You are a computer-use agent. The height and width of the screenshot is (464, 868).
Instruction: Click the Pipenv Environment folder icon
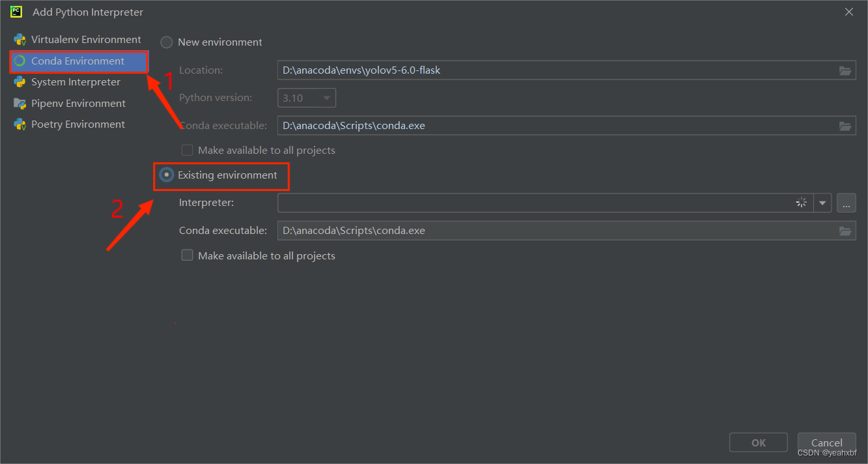click(x=20, y=104)
